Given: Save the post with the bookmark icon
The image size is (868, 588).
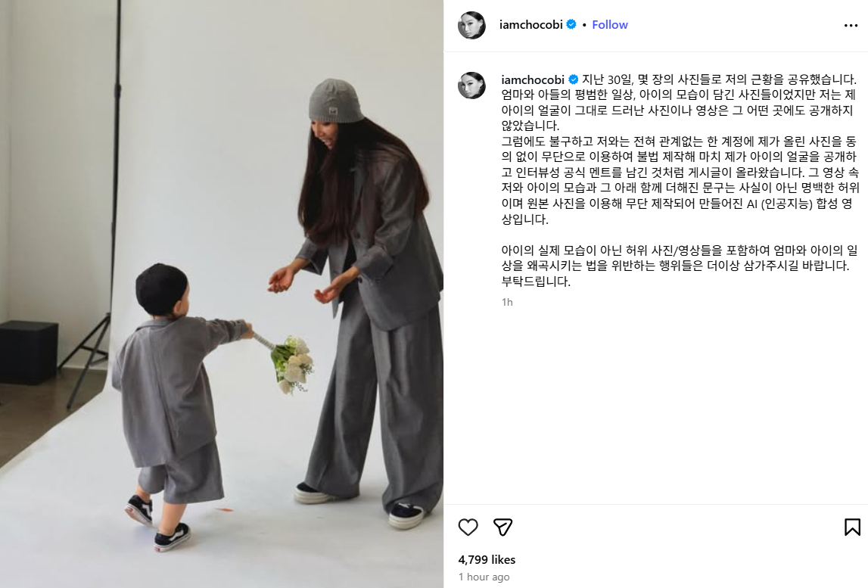Looking at the screenshot, I should (x=852, y=527).
